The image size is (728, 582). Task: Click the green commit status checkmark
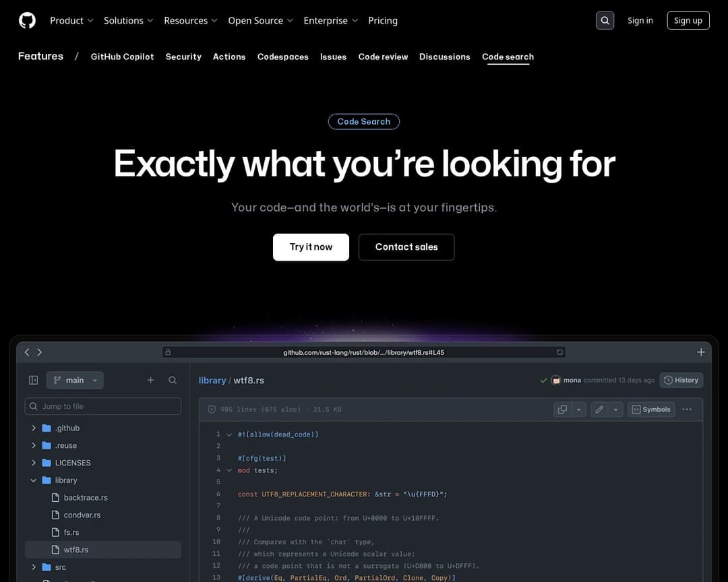543,380
